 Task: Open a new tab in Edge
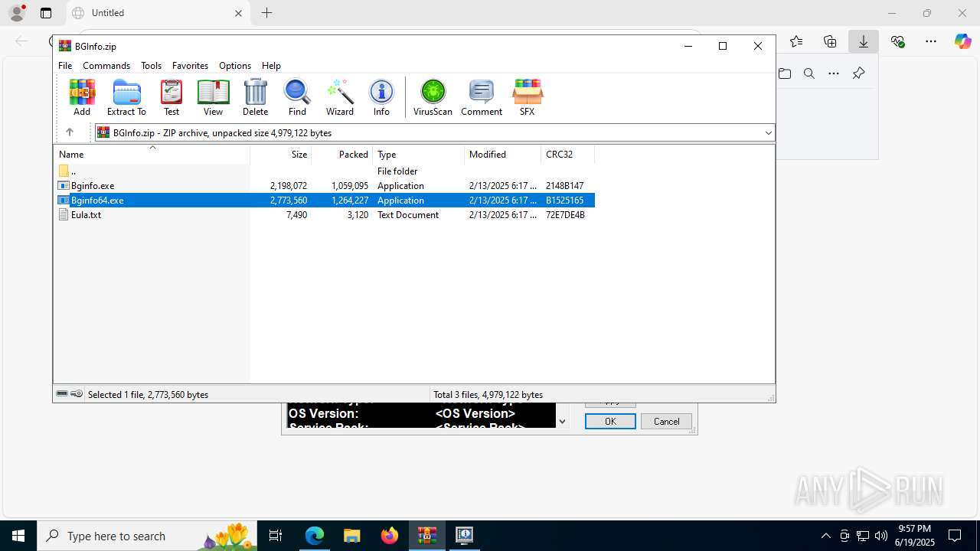point(266,13)
